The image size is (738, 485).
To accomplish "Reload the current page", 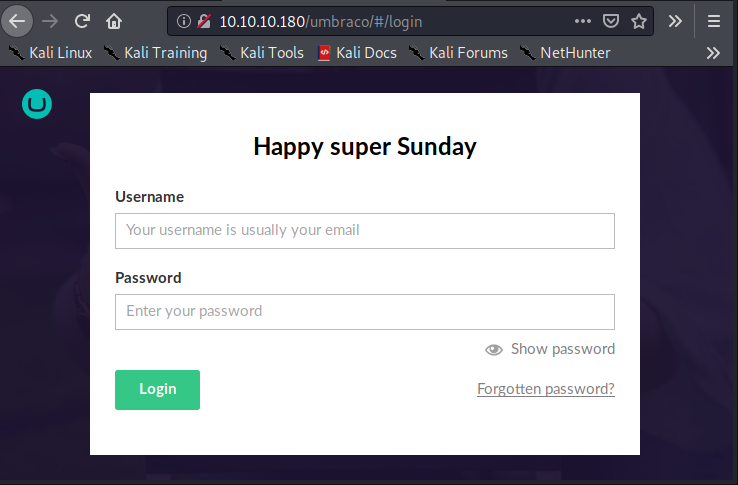I will tap(83, 20).
